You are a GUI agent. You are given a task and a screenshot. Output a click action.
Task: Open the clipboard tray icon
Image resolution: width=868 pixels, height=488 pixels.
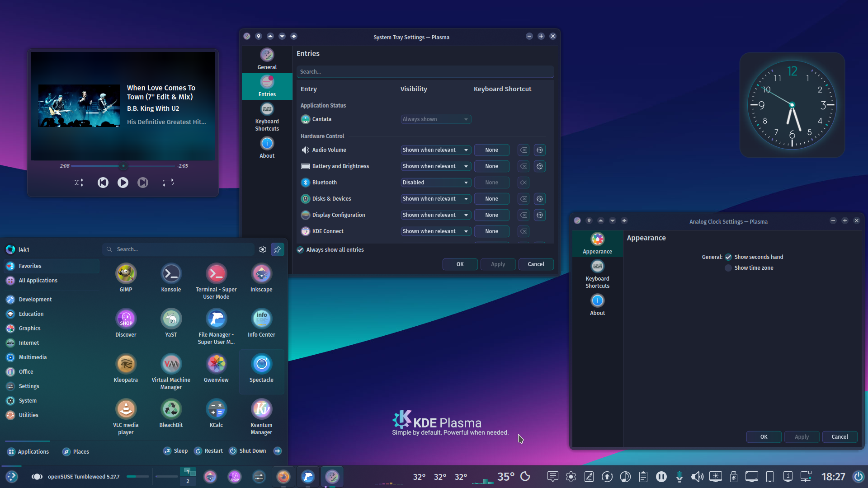[643, 476]
